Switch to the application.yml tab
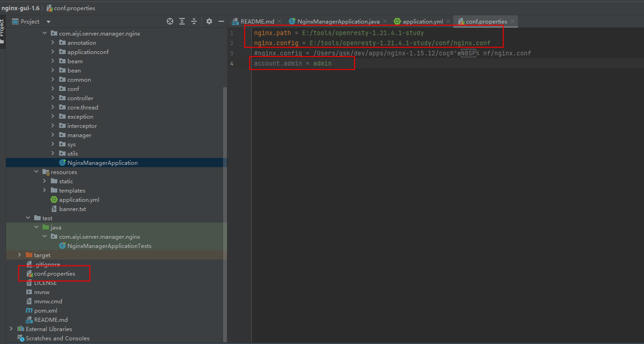 click(x=419, y=21)
